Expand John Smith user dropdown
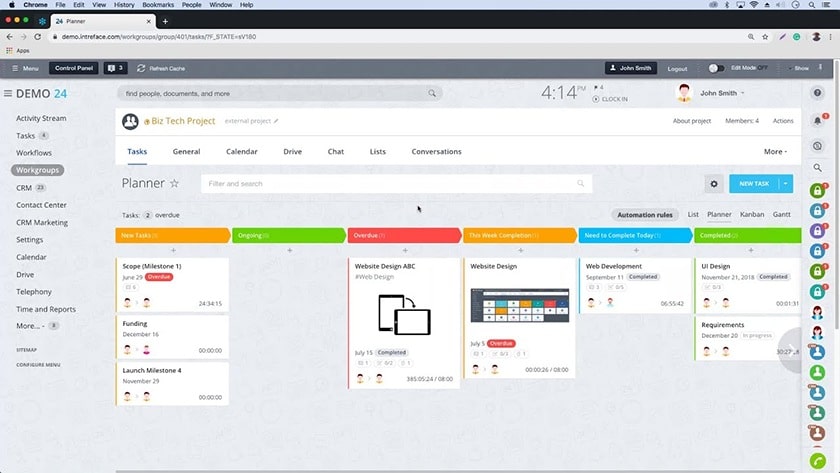 (x=742, y=93)
